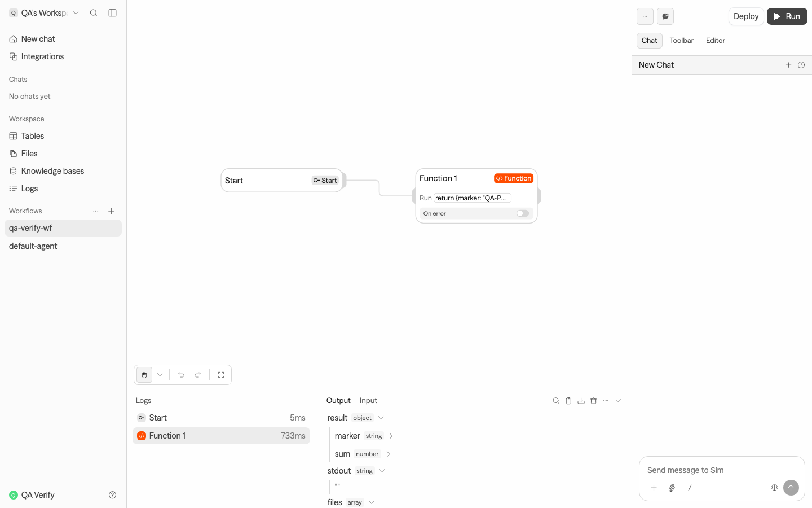812x508 pixels.
Task: Collapse sidebar with panel icon
Action: (x=112, y=13)
